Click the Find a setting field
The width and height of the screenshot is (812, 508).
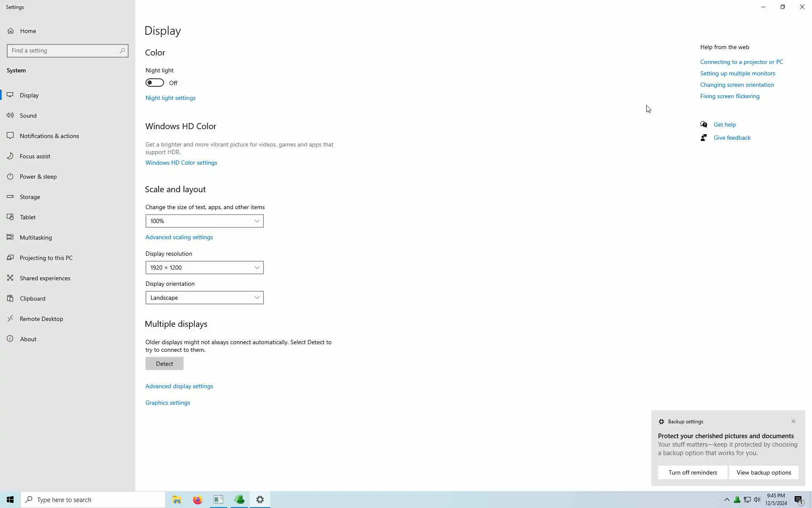coord(63,50)
